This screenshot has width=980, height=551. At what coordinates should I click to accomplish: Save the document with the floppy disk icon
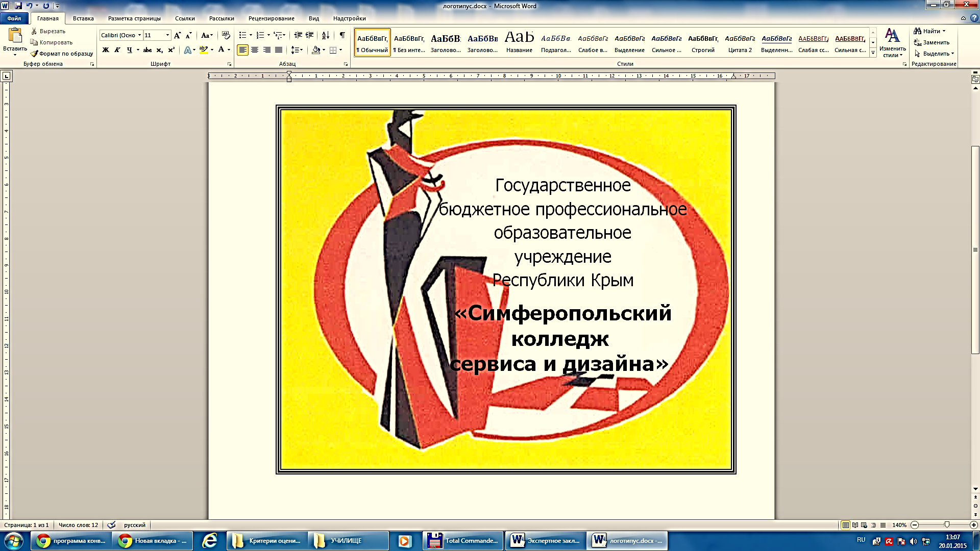[18, 6]
